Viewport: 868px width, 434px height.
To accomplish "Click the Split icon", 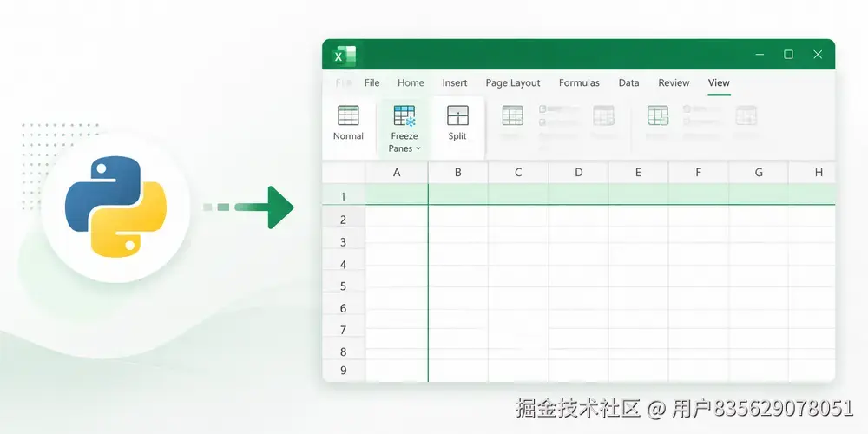I will (457, 115).
